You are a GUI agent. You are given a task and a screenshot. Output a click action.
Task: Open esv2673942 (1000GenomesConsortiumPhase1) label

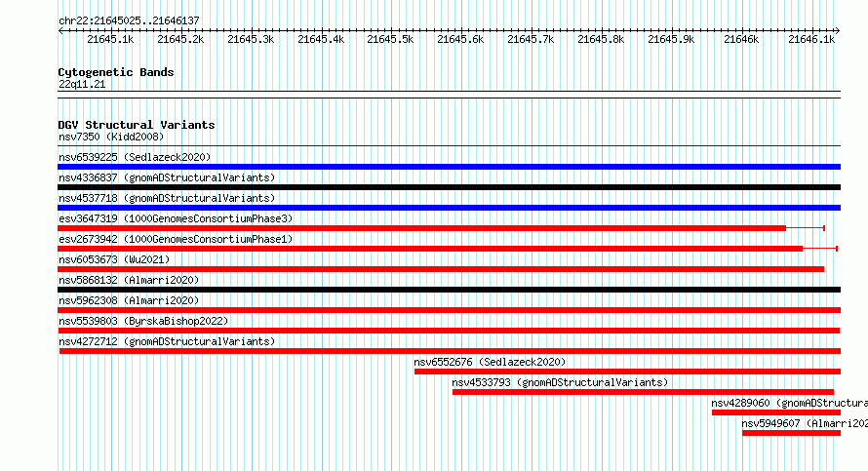[176, 239]
